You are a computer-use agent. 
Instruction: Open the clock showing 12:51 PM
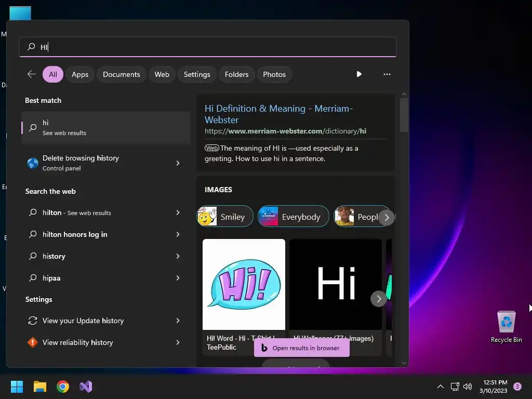pyautogui.click(x=494, y=387)
